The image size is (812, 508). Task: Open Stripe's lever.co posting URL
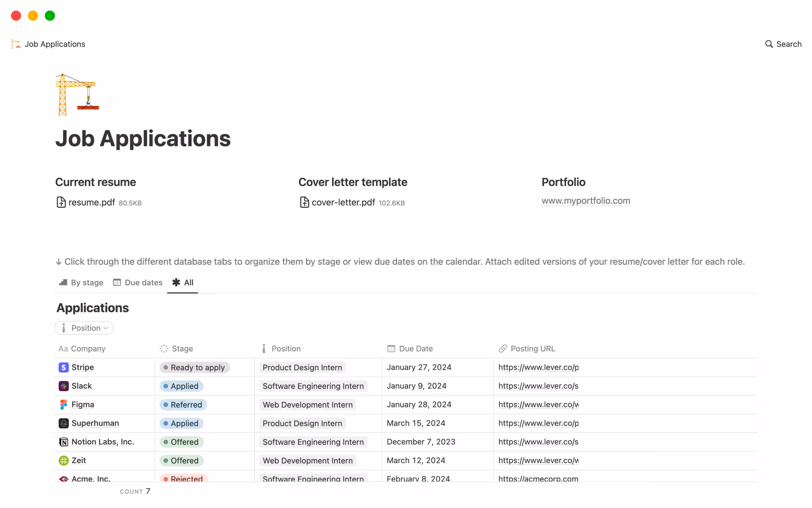pyautogui.click(x=538, y=367)
